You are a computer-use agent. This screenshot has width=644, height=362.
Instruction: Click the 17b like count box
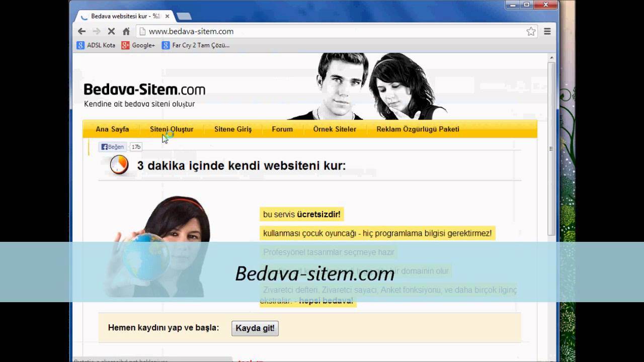click(136, 147)
